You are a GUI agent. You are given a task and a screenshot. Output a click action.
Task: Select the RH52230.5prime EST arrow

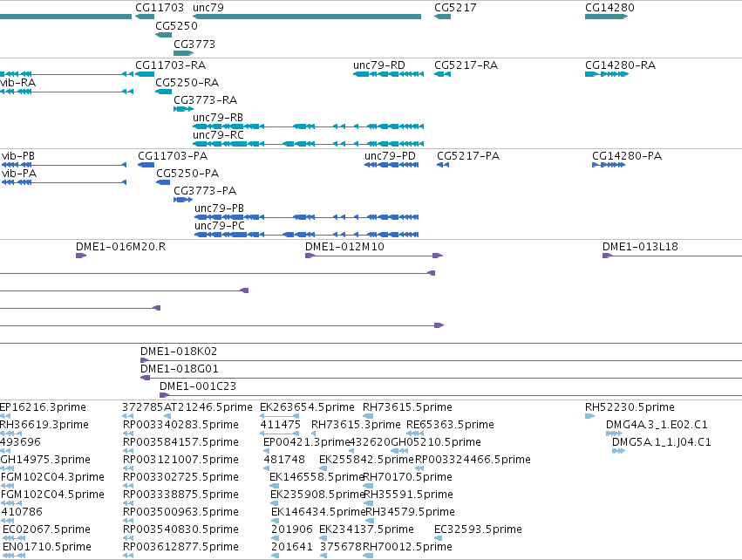pos(589,416)
